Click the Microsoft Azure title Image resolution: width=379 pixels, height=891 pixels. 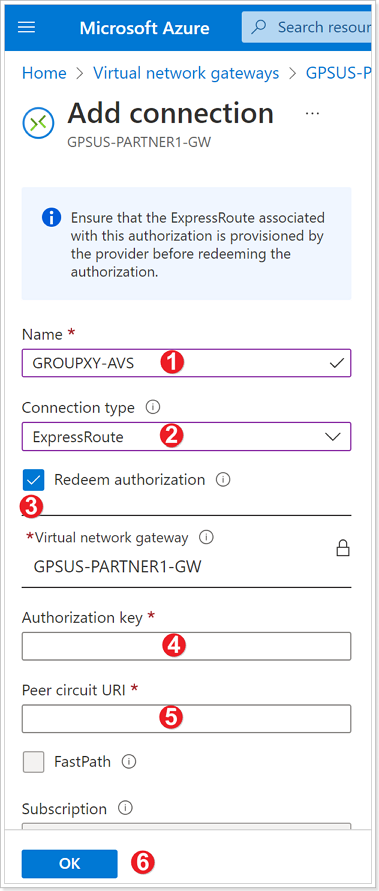pyautogui.click(x=144, y=28)
